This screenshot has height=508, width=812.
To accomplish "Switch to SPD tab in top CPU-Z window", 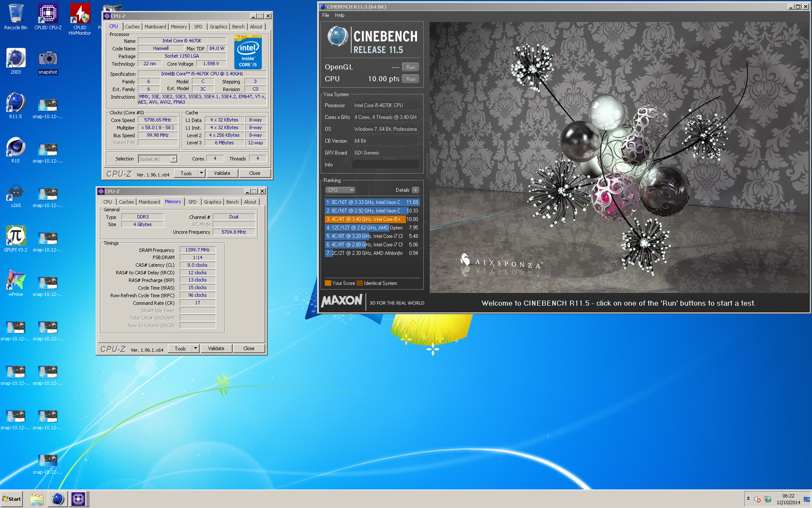I will point(198,27).
